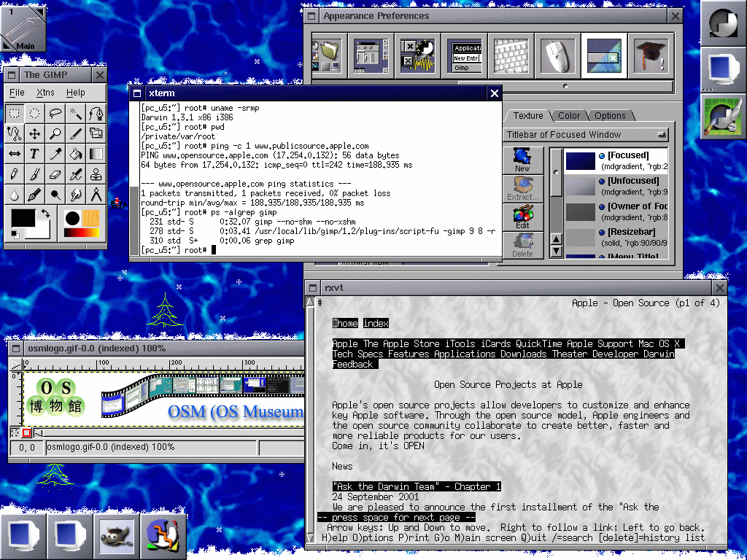
Task: Choose the Free Select lasso tool
Action: click(55, 113)
